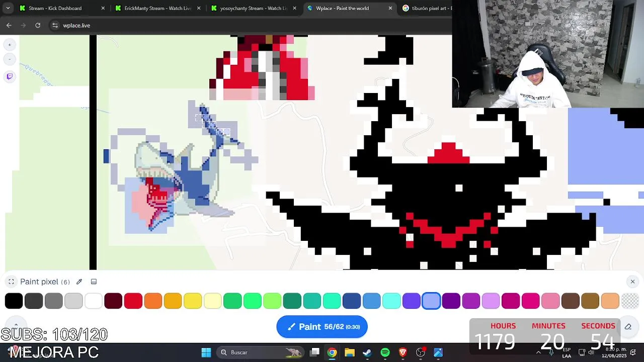Screen dimensions: 644x362
Task: Pick the black color swatch
Action: (14, 301)
